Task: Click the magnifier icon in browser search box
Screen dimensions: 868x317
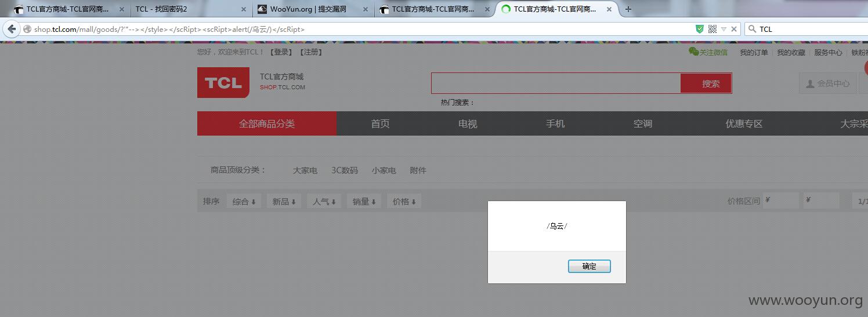Action: coord(752,29)
